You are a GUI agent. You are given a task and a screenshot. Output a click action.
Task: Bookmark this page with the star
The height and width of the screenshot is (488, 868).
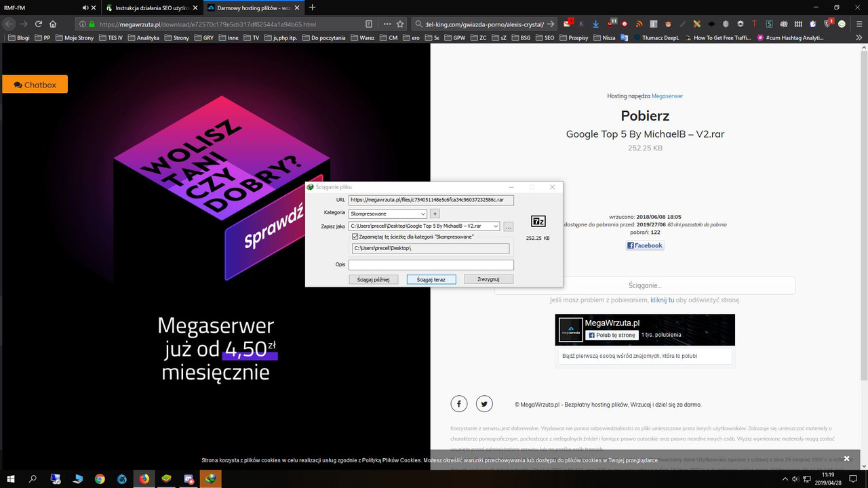point(401,24)
